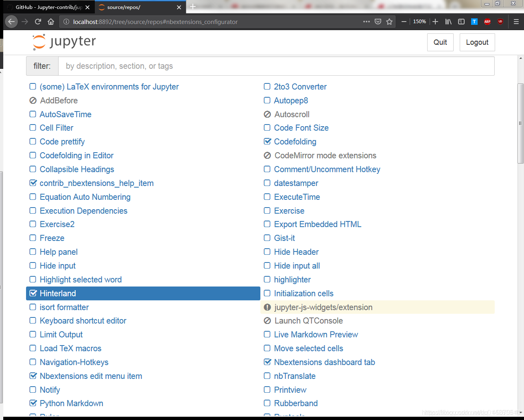Open the Highlight selected word link
The image size is (524, 420).
tap(81, 280)
